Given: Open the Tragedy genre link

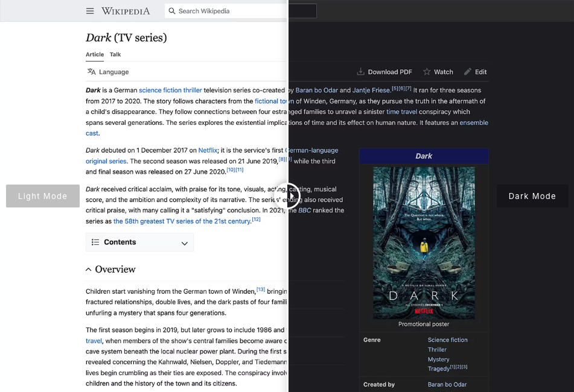Looking at the screenshot, I should tap(439, 368).
